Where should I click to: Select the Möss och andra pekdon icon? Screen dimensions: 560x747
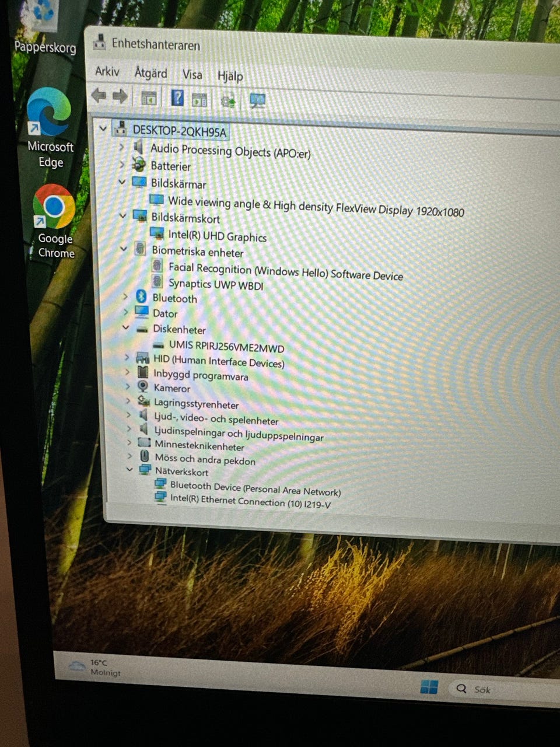tap(144, 457)
